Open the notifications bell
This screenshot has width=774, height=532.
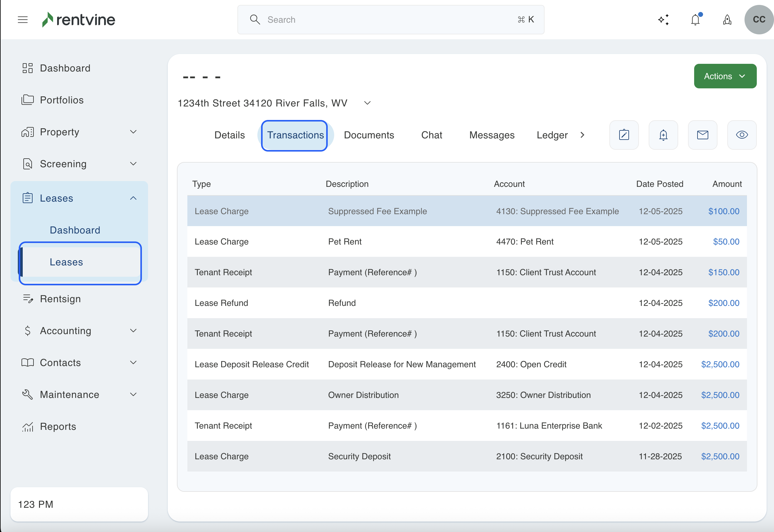tap(695, 20)
